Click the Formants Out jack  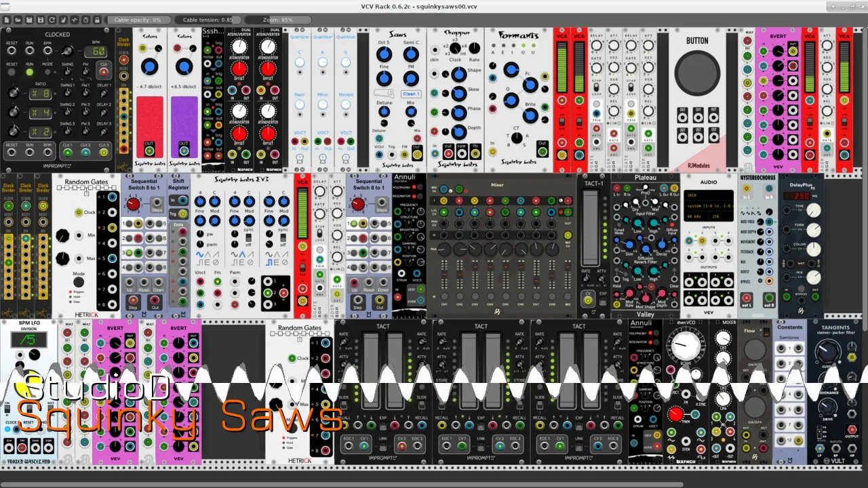point(541,152)
